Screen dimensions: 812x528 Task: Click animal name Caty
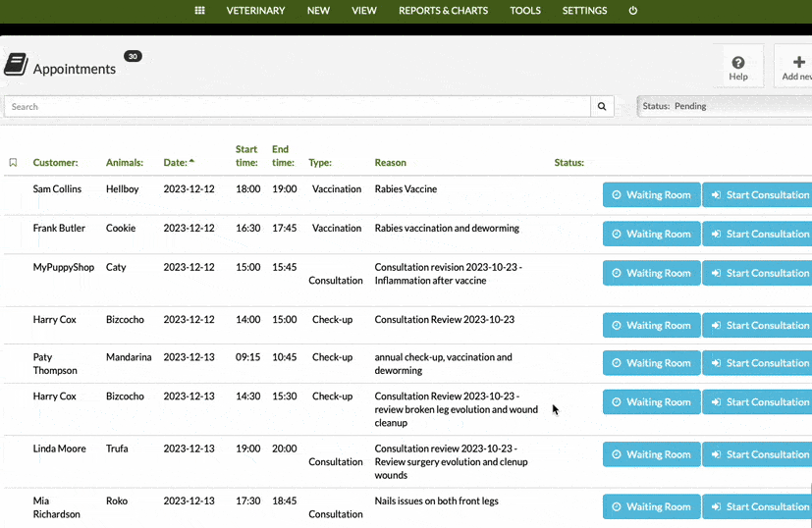point(116,267)
